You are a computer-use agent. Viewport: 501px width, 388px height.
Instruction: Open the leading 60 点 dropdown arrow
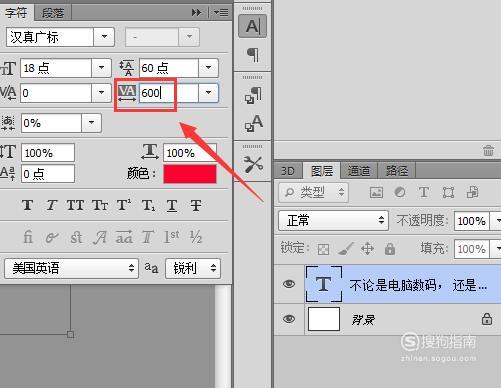tap(208, 68)
